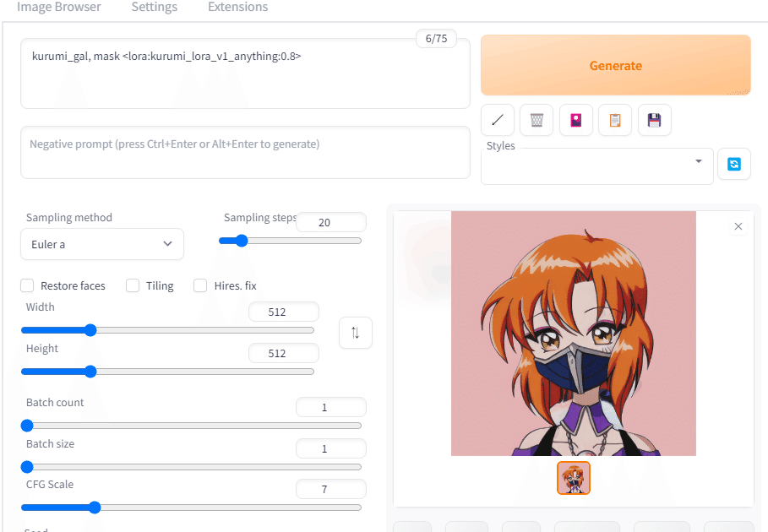Viewport: 768px width, 532px height.
Task: Click the arrow icon to read generation parameters
Action: coord(498,120)
